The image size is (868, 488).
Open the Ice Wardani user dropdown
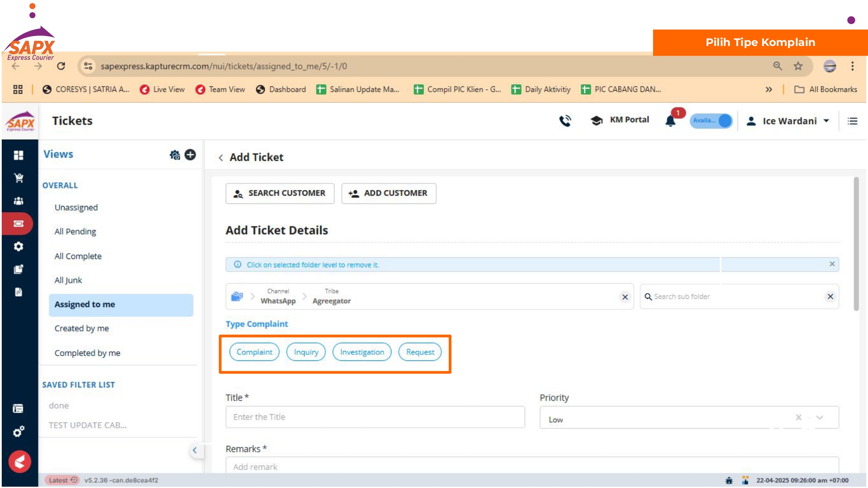(788, 121)
